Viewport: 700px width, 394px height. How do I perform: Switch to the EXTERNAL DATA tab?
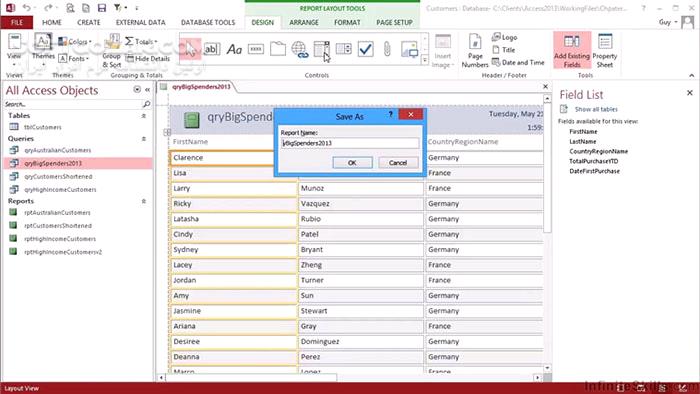click(x=140, y=22)
